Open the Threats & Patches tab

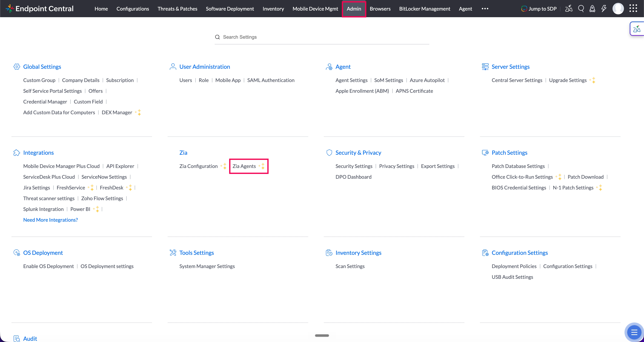[177, 9]
